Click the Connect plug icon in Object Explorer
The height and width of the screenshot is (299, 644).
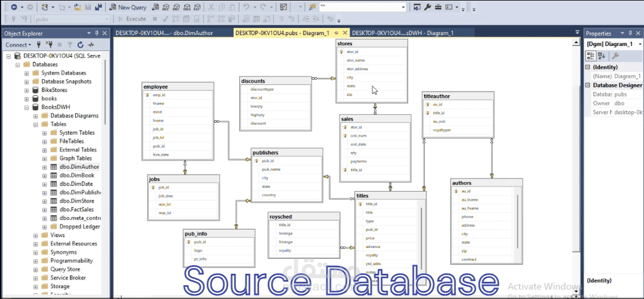coord(40,45)
